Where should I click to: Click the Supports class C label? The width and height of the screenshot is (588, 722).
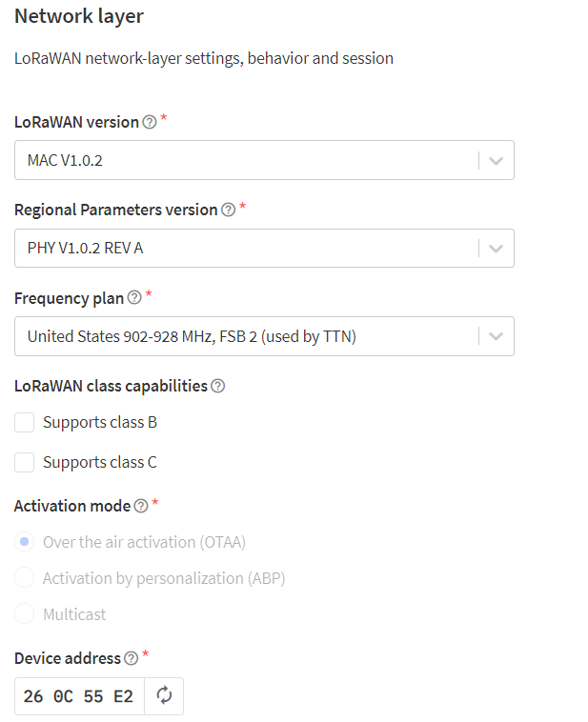[x=100, y=462]
